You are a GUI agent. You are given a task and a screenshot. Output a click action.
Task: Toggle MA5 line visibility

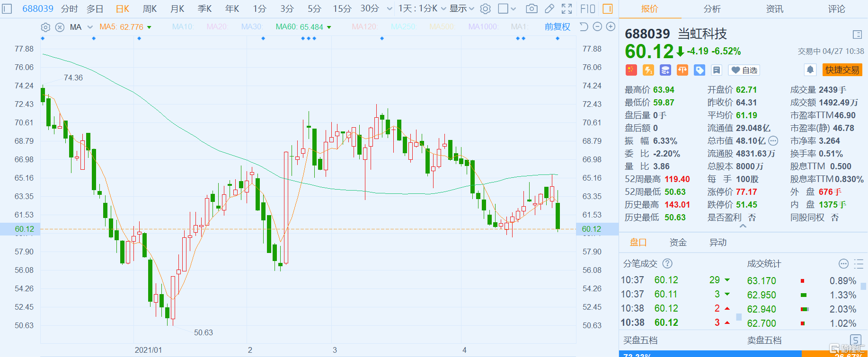[x=121, y=27]
